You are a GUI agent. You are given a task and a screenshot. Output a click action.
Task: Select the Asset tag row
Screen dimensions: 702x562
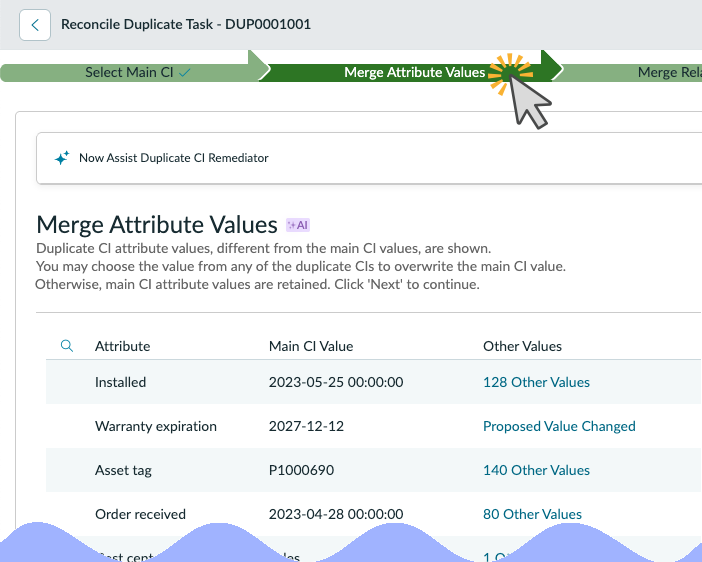point(374,470)
